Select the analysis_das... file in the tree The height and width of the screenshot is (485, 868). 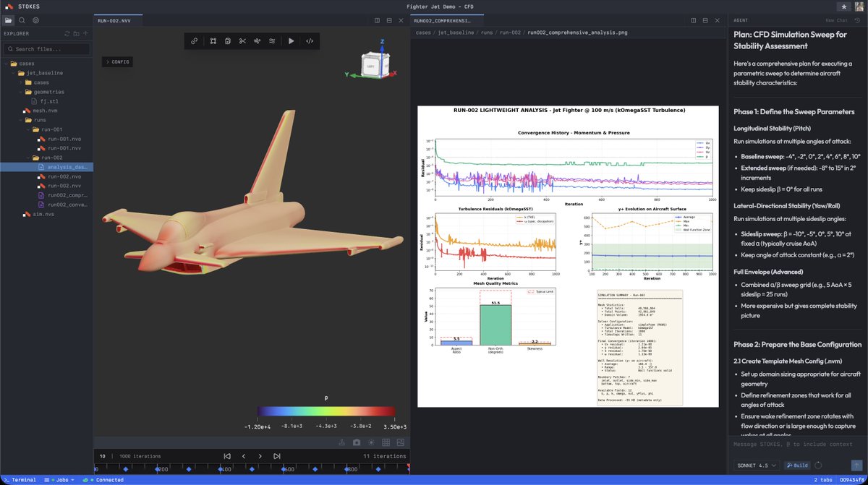46,167
